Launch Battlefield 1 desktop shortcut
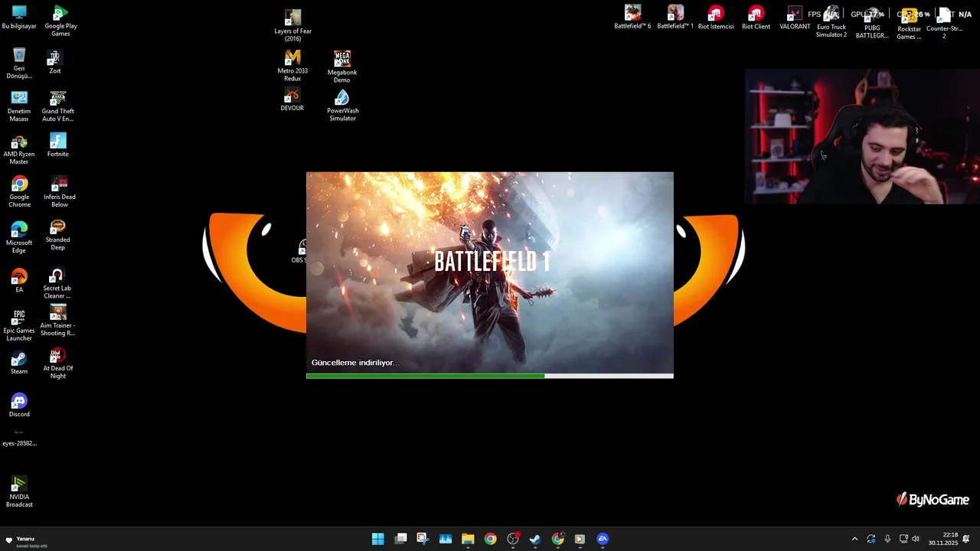Viewport: 980px width, 551px height. [675, 17]
